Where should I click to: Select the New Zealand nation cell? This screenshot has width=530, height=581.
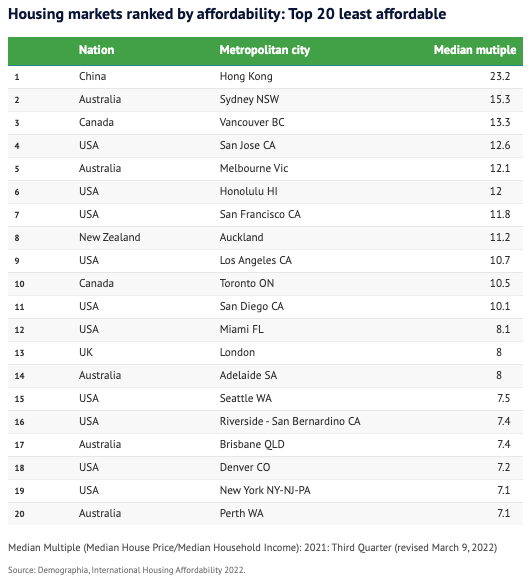tap(110, 237)
